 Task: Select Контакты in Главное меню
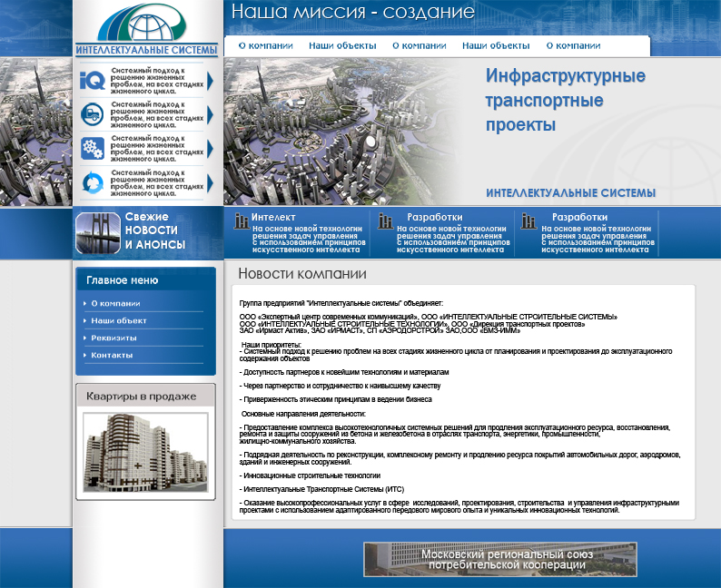coord(112,355)
